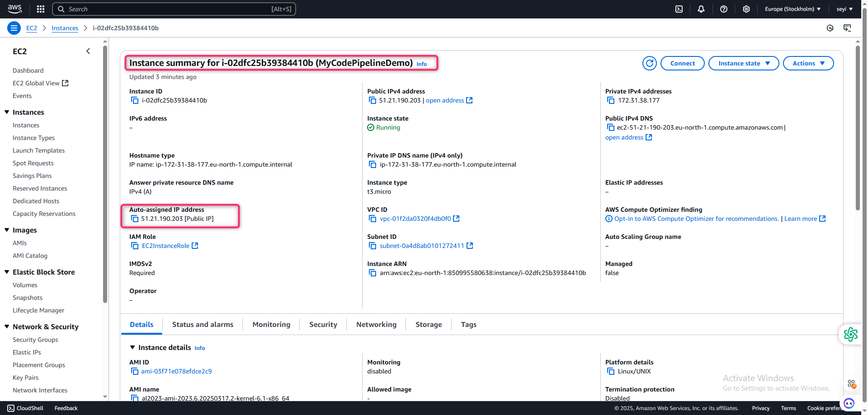Viewport: 868px width, 415px height.
Task: Open the settings gear in top bar
Action: [746, 9]
